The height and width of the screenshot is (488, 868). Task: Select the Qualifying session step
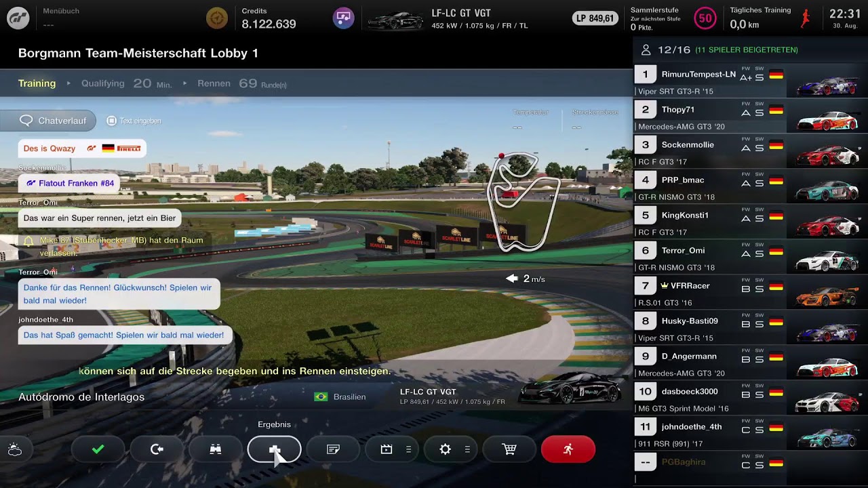click(x=126, y=83)
